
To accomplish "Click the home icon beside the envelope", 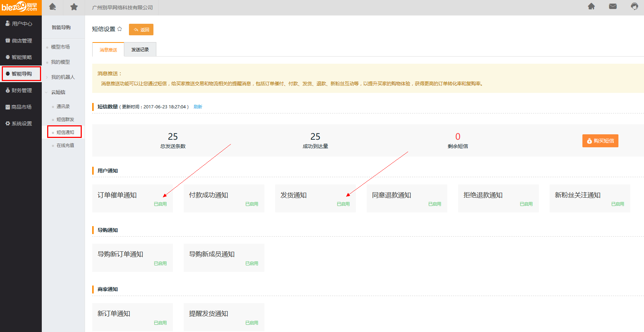I will 591,6.
